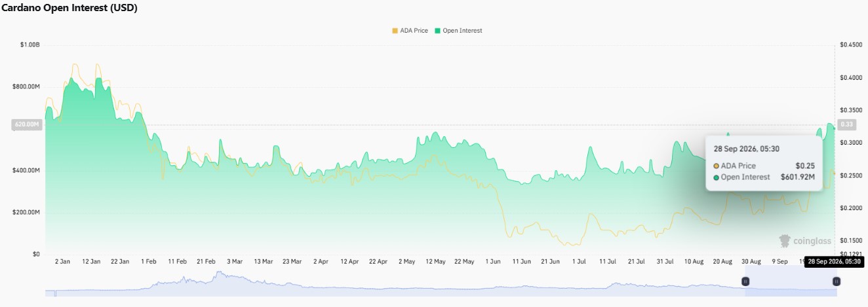Click the tooltip header date 28 Sep 2026, 05:30

pos(746,149)
